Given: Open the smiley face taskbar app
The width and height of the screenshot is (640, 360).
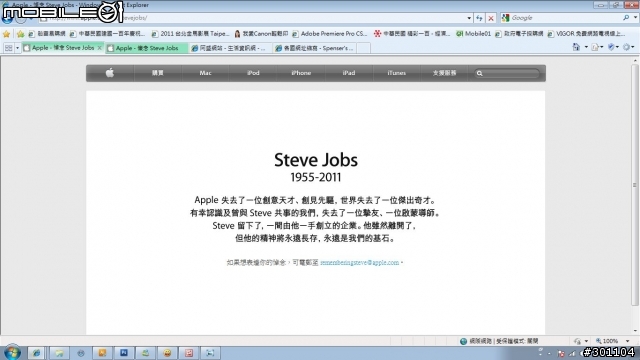Looking at the screenshot, I should click(x=167, y=353).
